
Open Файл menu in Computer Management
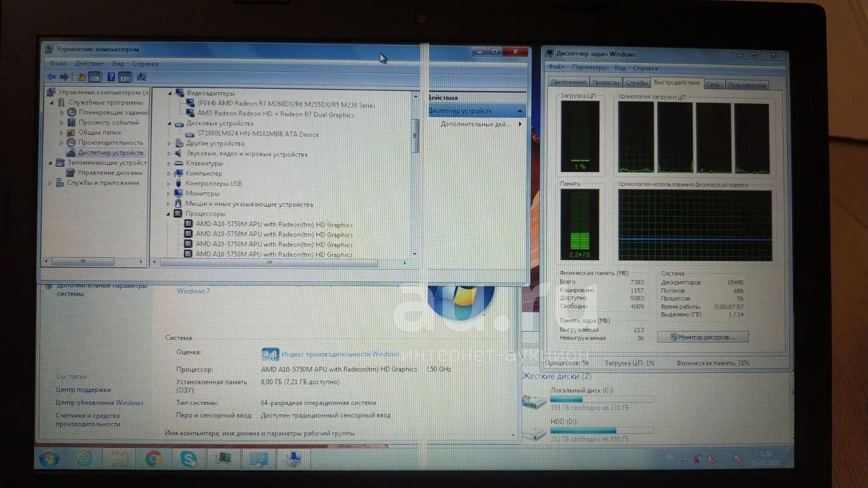[58, 63]
